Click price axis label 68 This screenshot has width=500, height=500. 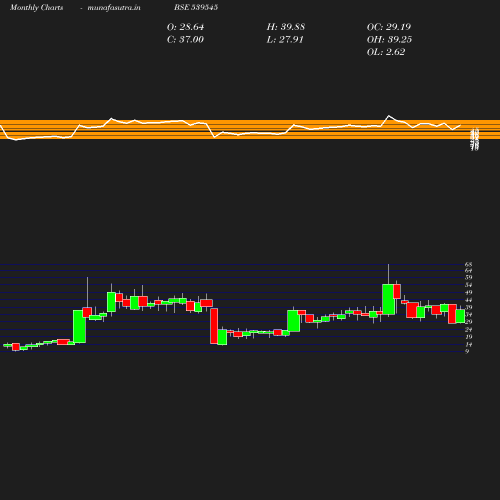pos(468,264)
